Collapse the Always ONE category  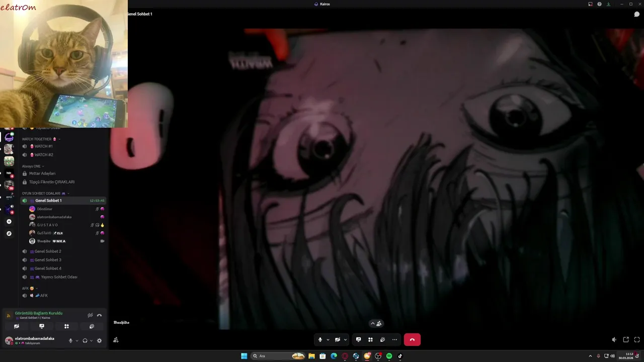pos(33,166)
